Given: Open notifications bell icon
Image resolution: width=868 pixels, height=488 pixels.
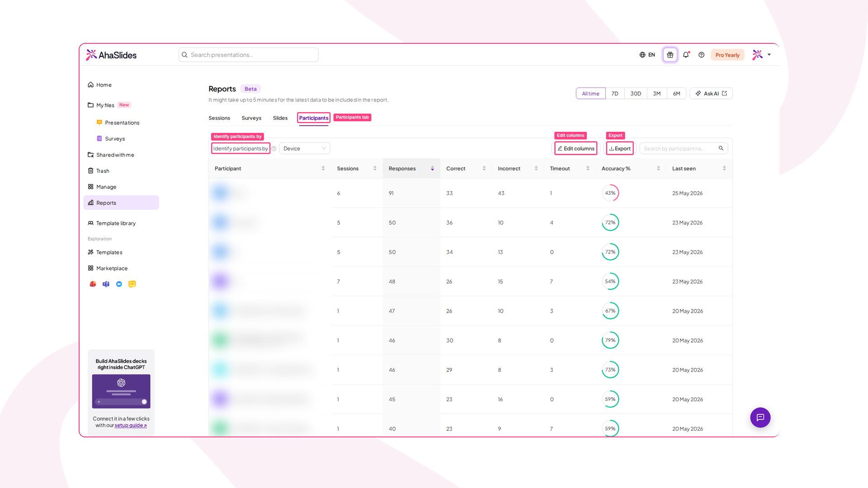Looking at the screenshot, I should click(x=686, y=55).
